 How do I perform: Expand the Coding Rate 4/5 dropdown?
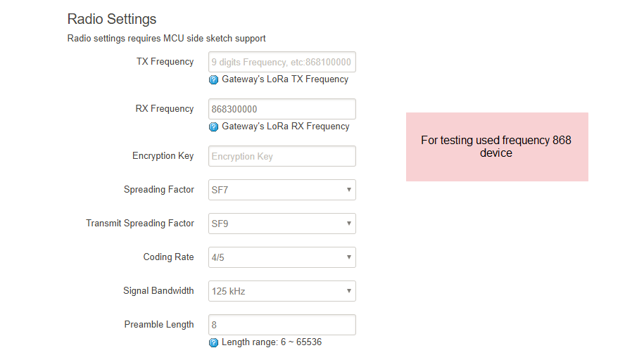tap(282, 257)
